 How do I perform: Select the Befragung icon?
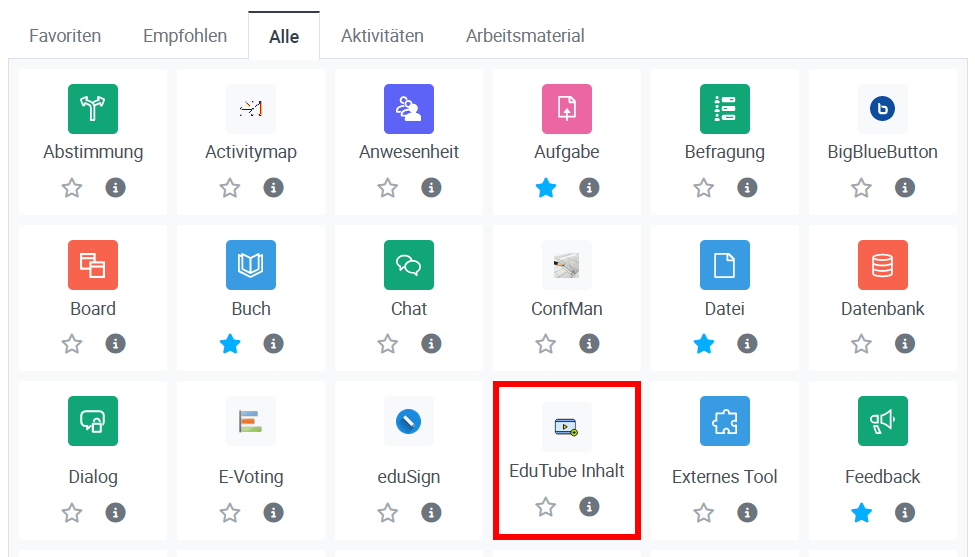click(x=724, y=109)
